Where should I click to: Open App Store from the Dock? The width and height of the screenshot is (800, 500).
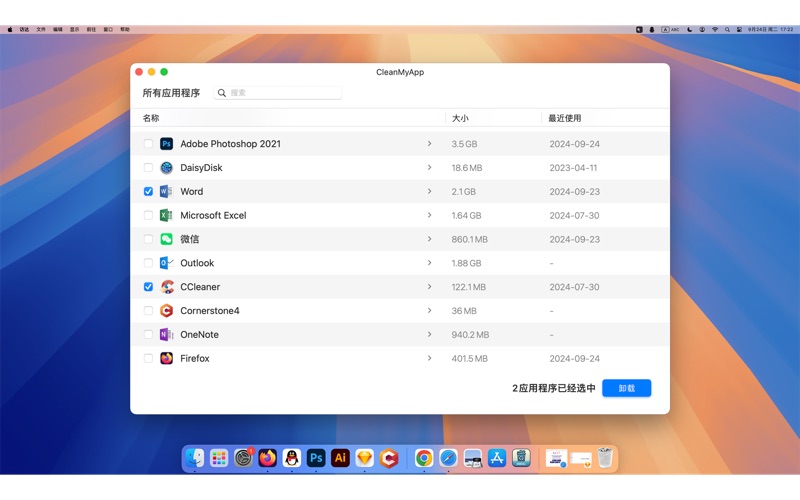[497, 458]
